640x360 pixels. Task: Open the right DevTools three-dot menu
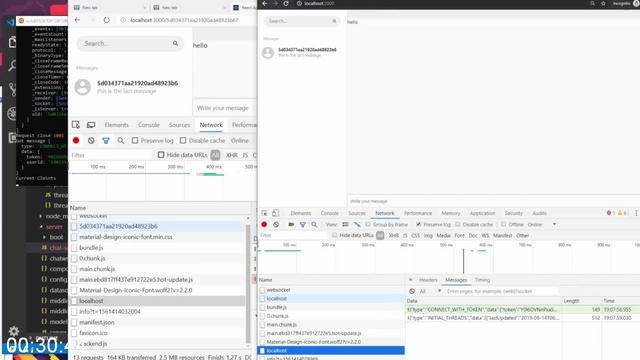click(x=636, y=213)
